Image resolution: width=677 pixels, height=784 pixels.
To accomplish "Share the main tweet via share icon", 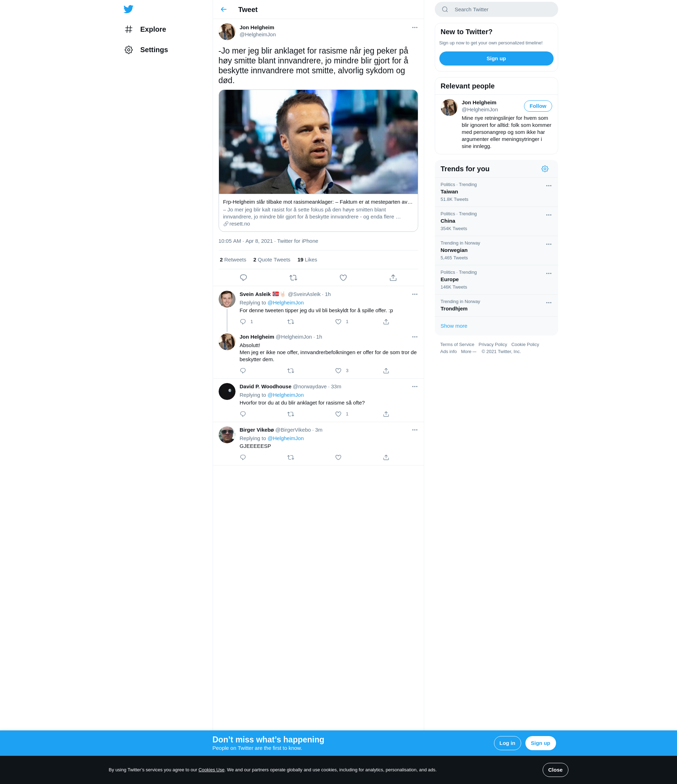I will [393, 278].
